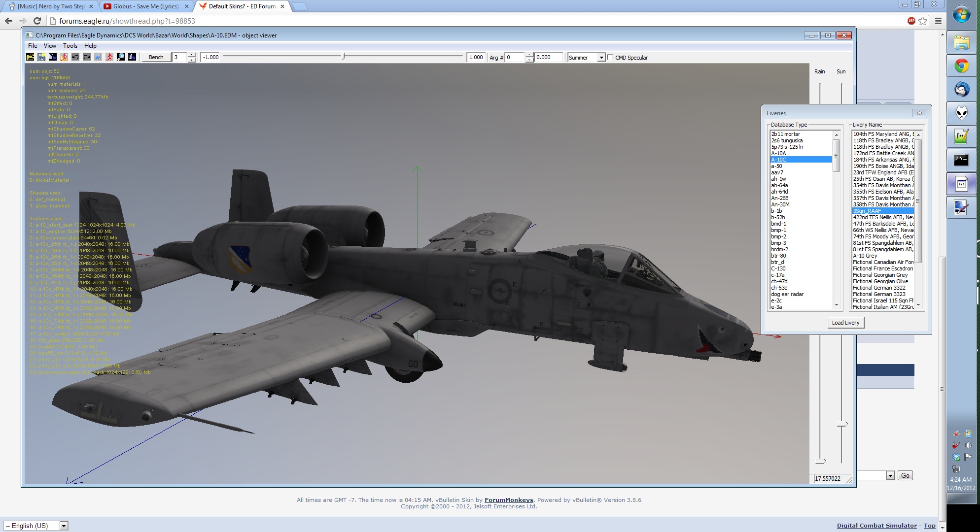
Task: Close the Liveries dialog
Action: (919, 113)
